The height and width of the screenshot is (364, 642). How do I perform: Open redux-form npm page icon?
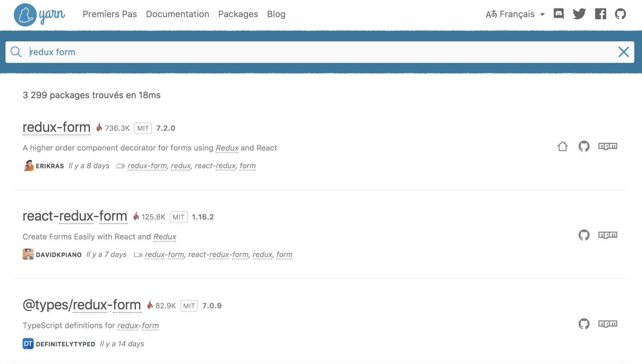607,146
